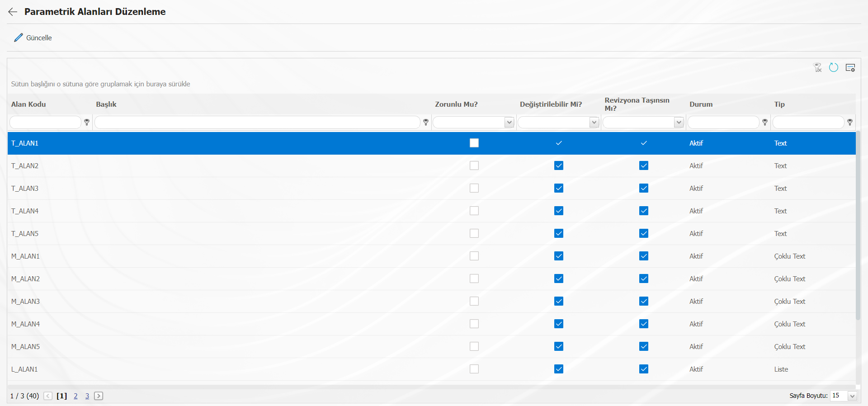Toggle Zorunlu Mu checkbox for T_ALAN2
Screen dimensions: 868x406
474,165
